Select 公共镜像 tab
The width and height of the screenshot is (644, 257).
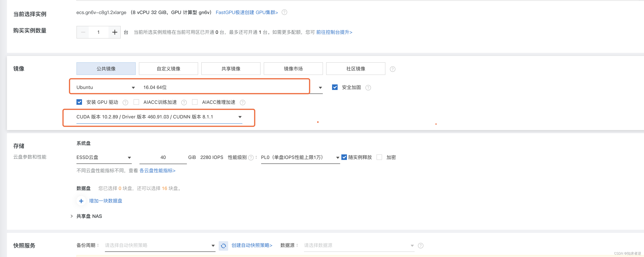(x=106, y=69)
